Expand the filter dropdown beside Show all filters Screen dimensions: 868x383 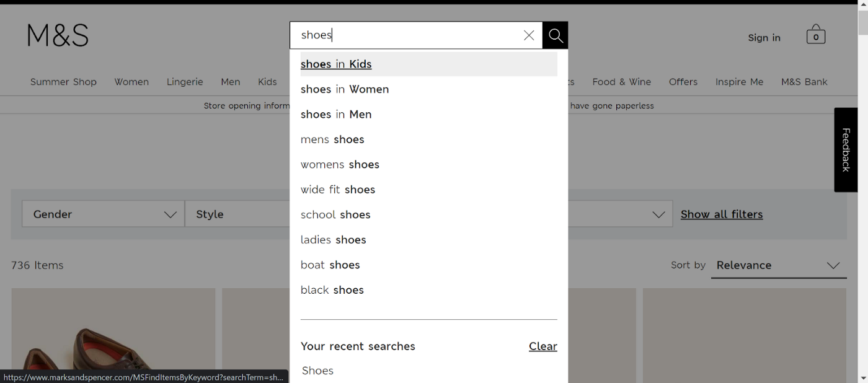point(620,214)
